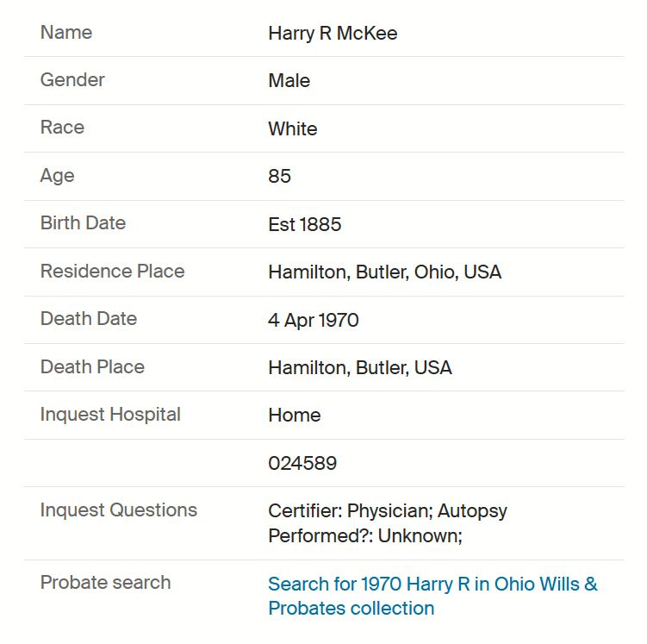Select death place Hamilton, Butler, USA
The image size is (647, 644).
360,367
